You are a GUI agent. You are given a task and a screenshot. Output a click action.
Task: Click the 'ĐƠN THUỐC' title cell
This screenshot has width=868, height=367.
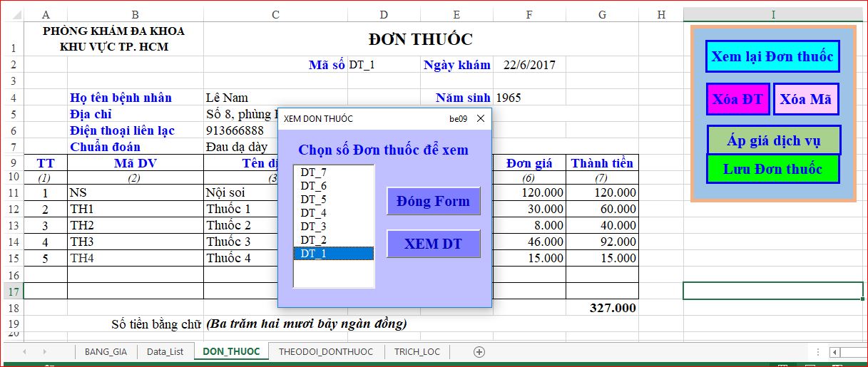click(421, 39)
